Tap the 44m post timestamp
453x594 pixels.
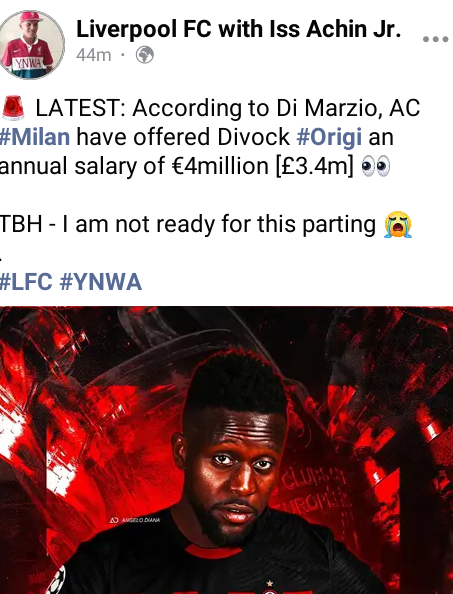[x=94, y=55]
